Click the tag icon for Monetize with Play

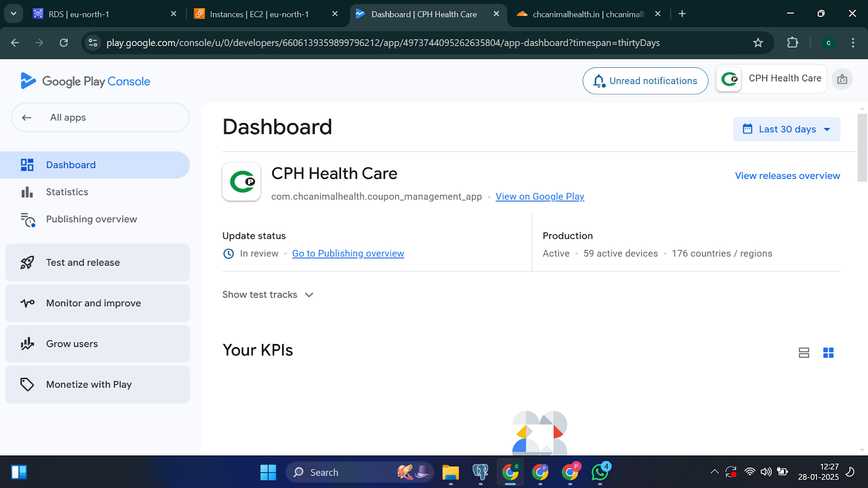click(27, 384)
